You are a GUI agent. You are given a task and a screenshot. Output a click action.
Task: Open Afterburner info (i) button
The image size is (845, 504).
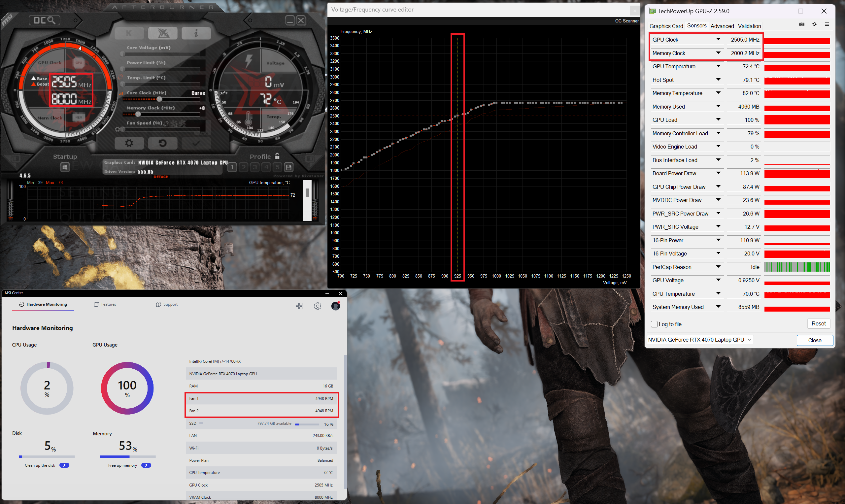tap(196, 33)
